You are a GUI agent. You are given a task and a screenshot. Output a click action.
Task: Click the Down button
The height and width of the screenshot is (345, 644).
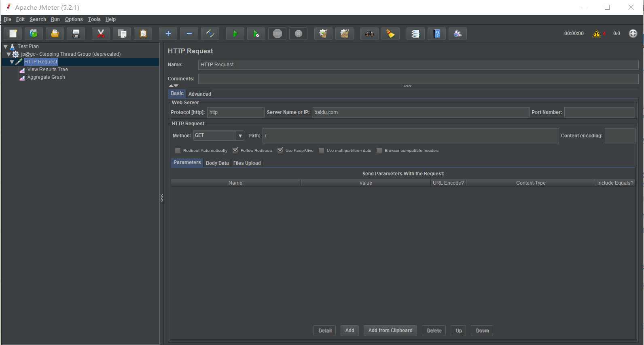point(482,330)
